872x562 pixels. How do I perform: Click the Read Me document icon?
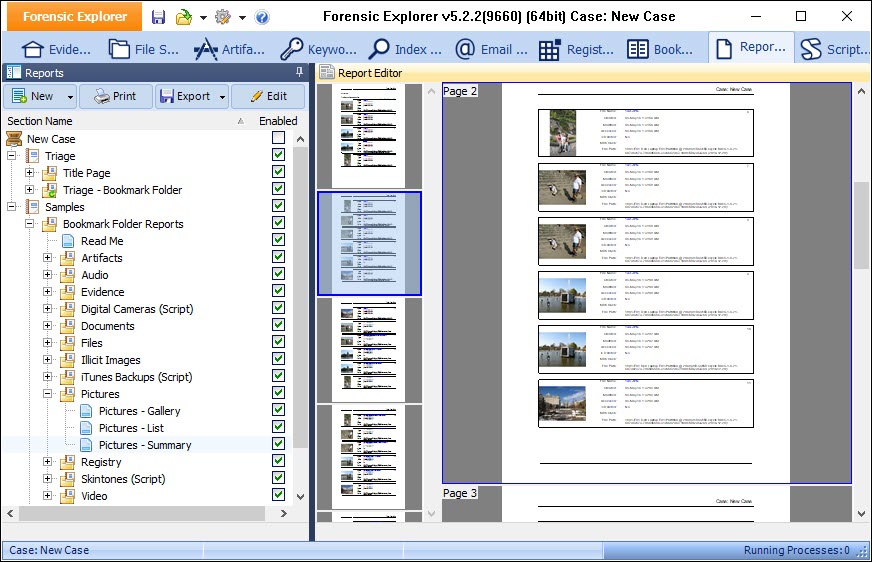tap(67, 241)
